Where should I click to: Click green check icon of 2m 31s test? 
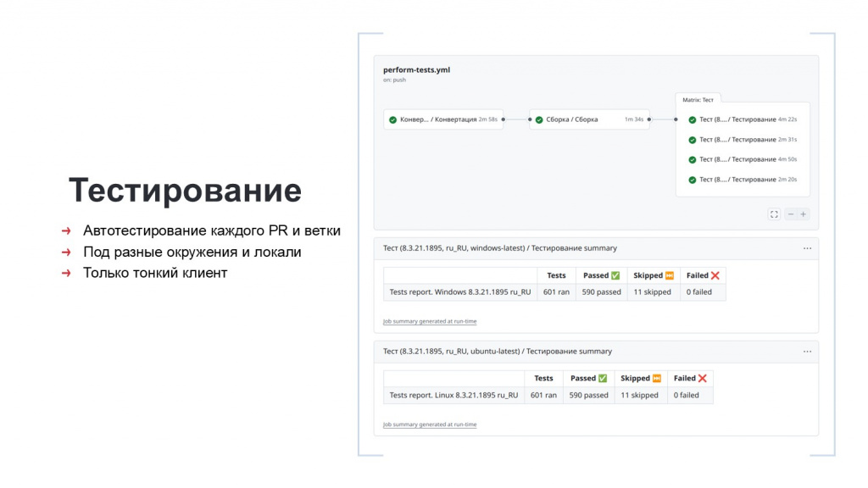(692, 140)
